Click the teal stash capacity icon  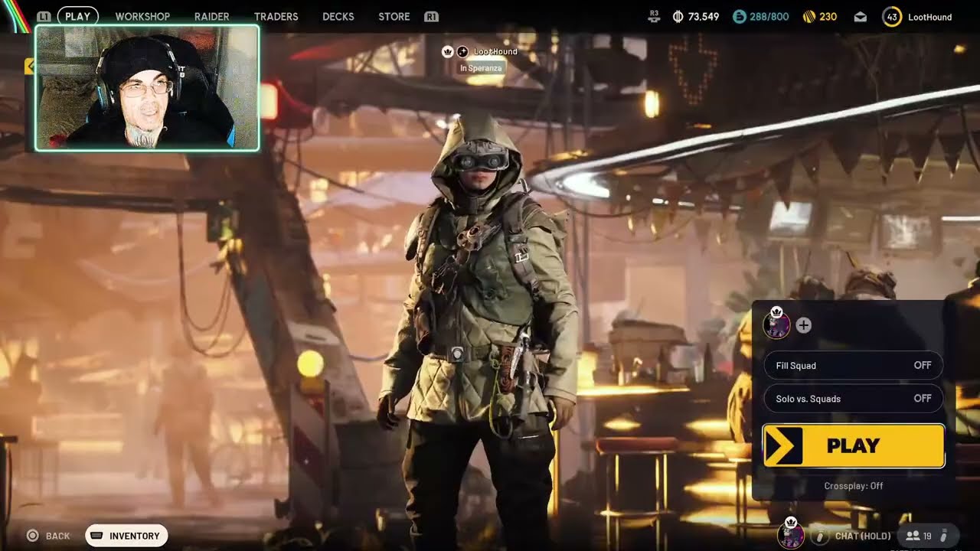739,16
